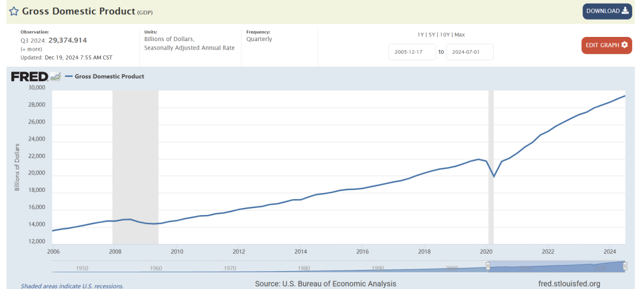Viewport: 644px width, 289px height.
Task: Click the start date field 2005-12-17
Action: [x=412, y=52]
